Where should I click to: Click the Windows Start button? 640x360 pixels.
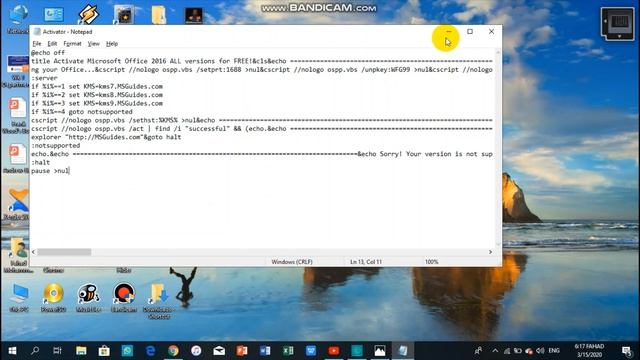click(x=12, y=351)
